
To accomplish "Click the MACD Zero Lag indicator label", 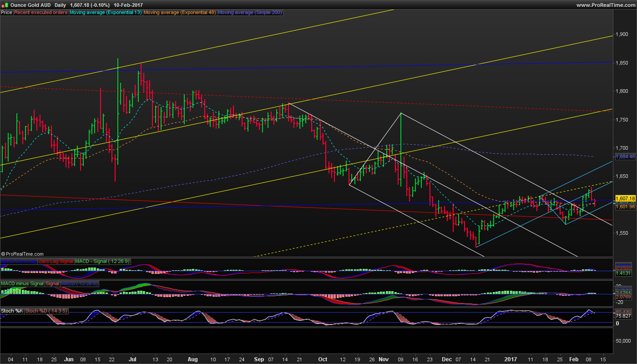I will click(x=19, y=261).
